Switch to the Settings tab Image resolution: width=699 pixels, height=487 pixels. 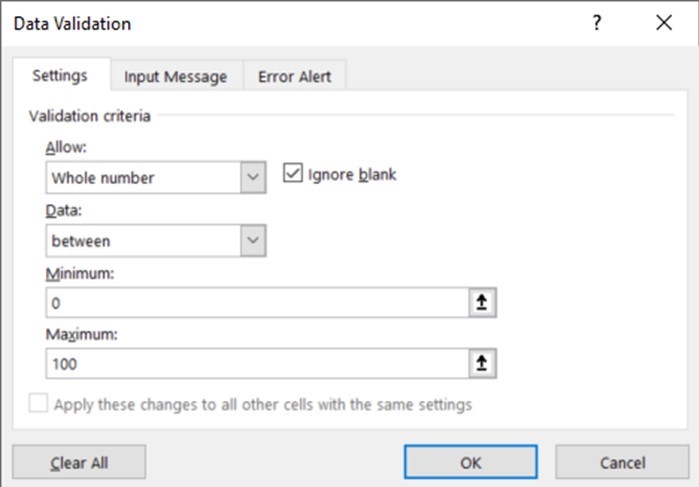tap(60, 76)
